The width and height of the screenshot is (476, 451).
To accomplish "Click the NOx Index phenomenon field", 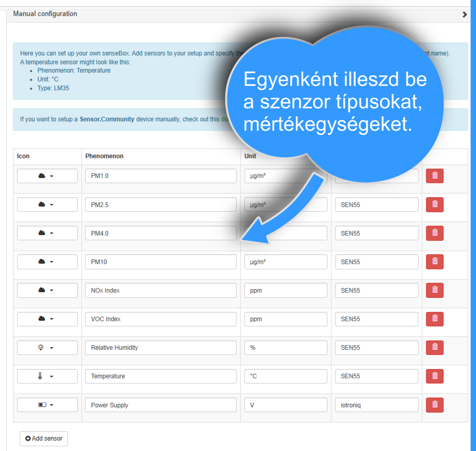I will tap(160, 291).
